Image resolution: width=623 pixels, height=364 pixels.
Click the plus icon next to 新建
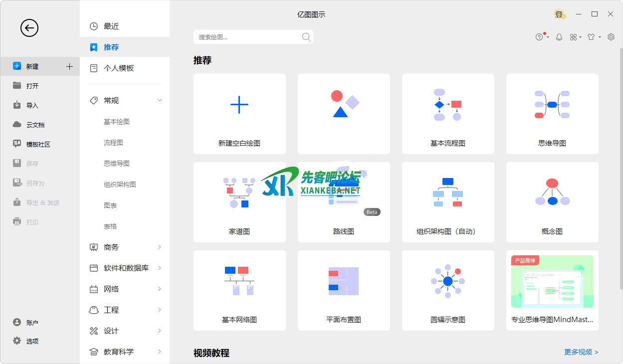[69, 66]
